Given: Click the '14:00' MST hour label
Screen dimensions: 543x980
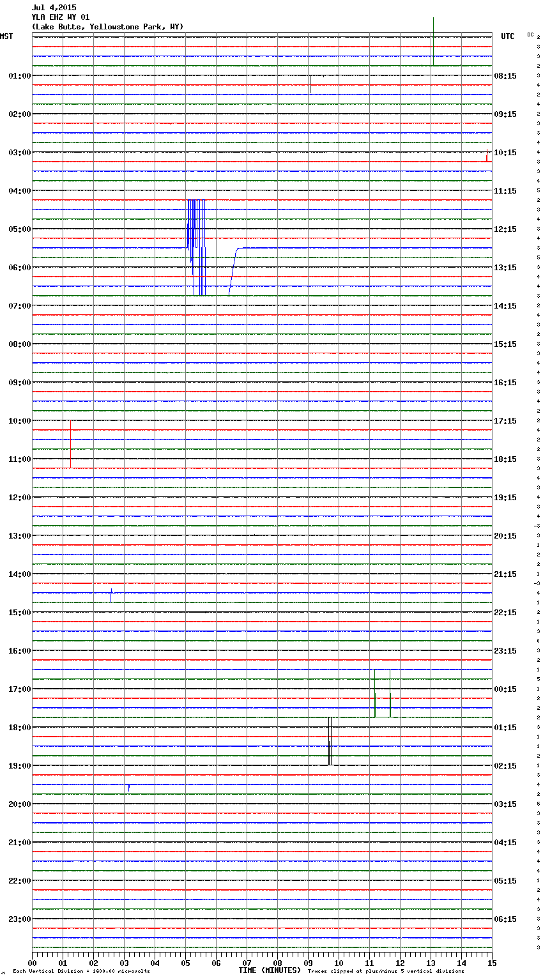Looking at the screenshot, I should [20, 574].
